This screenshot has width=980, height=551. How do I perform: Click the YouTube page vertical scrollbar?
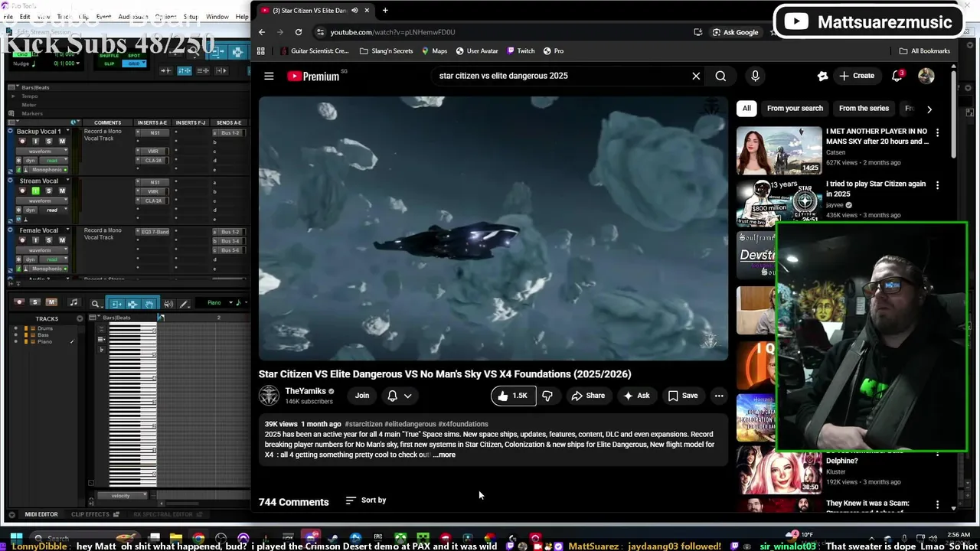tap(953, 115)
